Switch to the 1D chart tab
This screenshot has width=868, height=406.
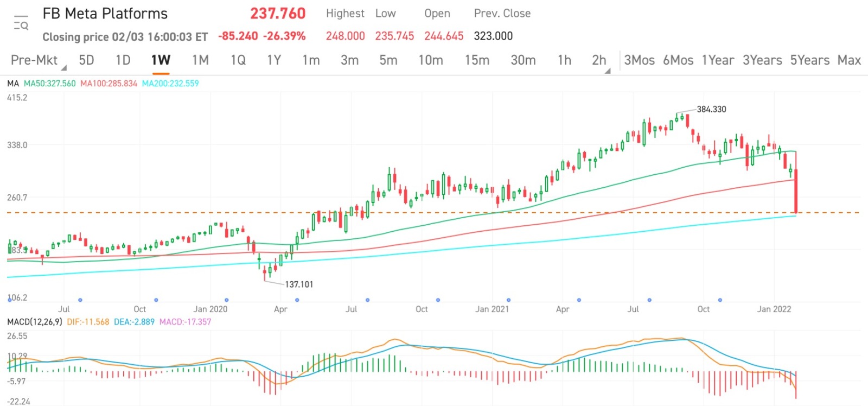coord(123,60)
